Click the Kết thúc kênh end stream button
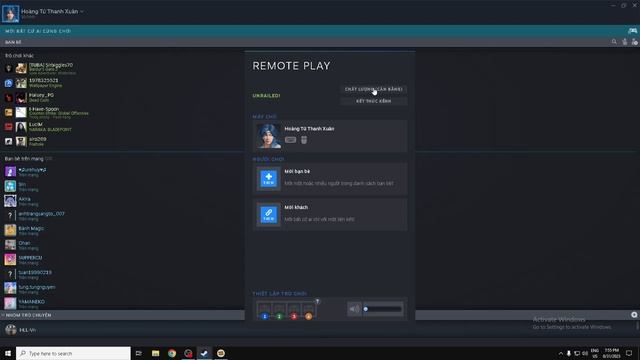 pos(373,101)
